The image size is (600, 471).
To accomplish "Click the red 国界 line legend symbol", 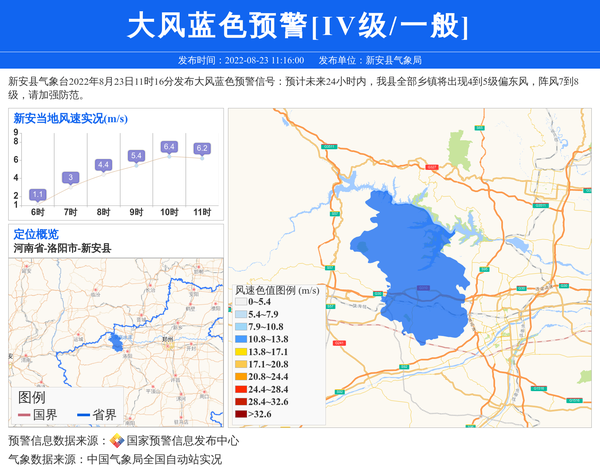I will 24,415.
